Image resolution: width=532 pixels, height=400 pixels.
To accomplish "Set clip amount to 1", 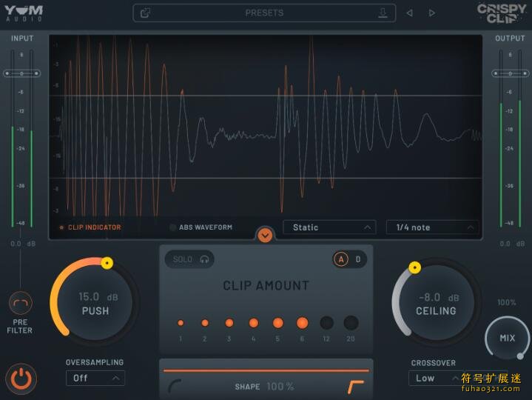I will 181,323.
